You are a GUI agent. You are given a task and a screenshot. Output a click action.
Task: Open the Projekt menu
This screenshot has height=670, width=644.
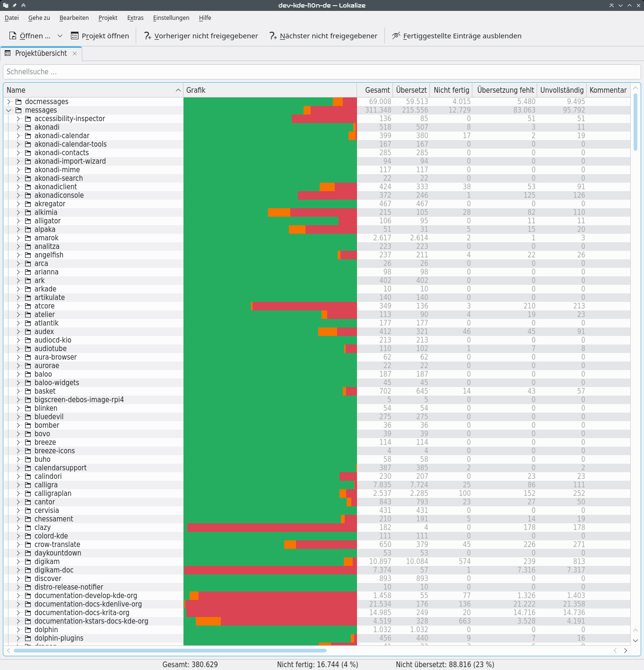click(x=108, y=18)
